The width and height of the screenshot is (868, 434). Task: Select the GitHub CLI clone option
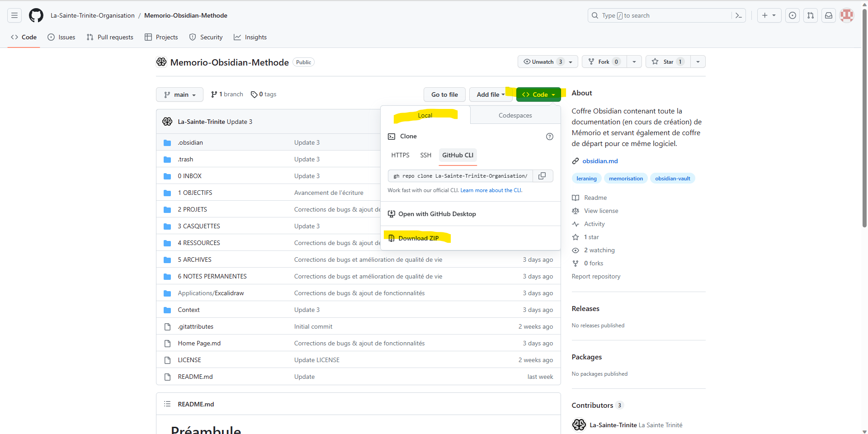(458, 155)
